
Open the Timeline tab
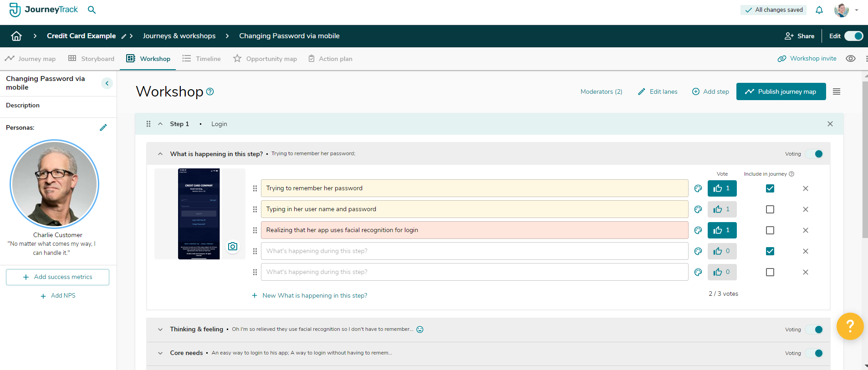click(x=201, y=59)
